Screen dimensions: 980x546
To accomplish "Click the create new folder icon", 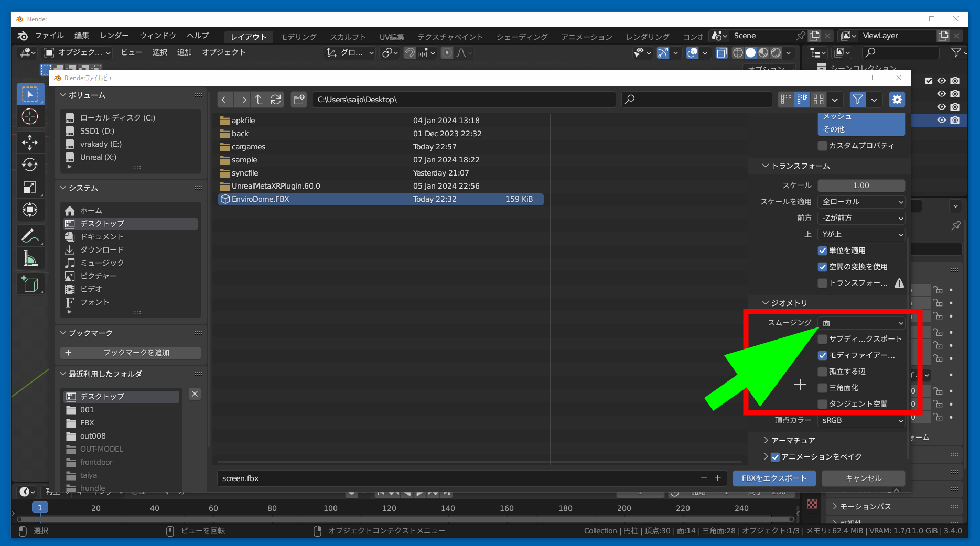I will tap(299, 100).
